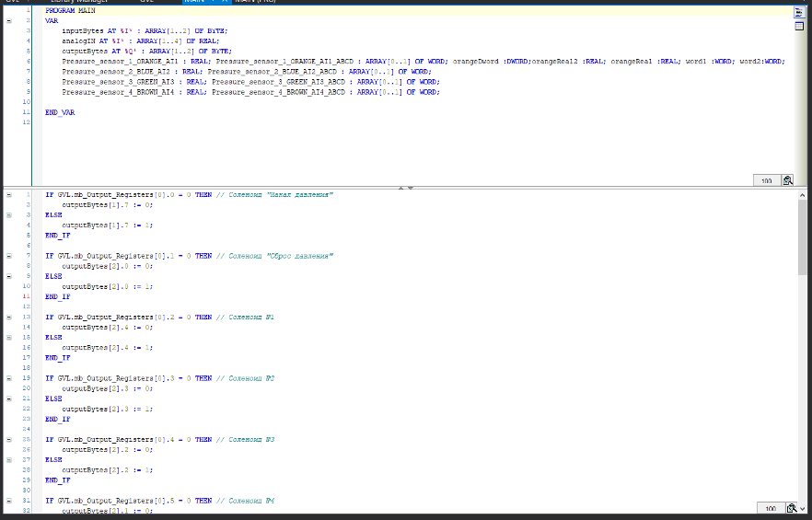Collapse ELSE branch at code line 27
The image size is (812, 520).
(x=9, y=459)
